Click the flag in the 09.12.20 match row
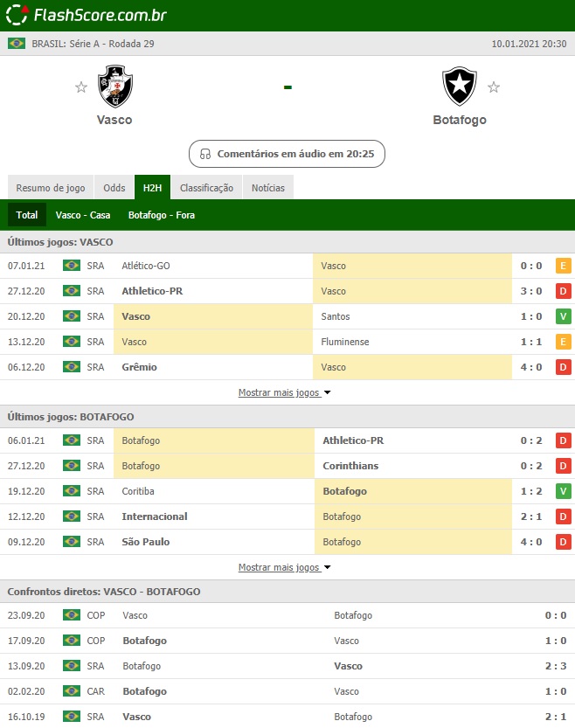The width and height of the screenshot is (575, 728). (x=72, y=541)
